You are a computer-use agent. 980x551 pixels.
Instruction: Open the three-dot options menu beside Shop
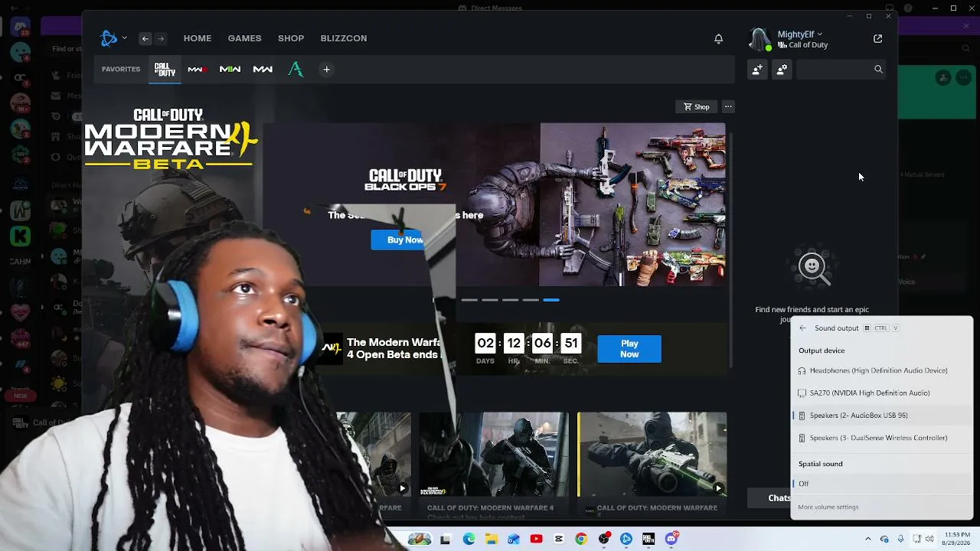point(728,106)
